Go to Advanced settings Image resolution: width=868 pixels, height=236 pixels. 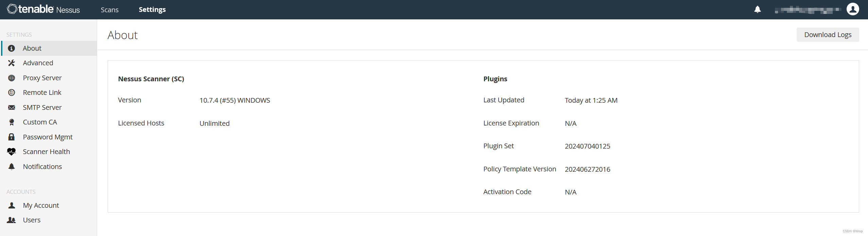[x=49, y=63]
